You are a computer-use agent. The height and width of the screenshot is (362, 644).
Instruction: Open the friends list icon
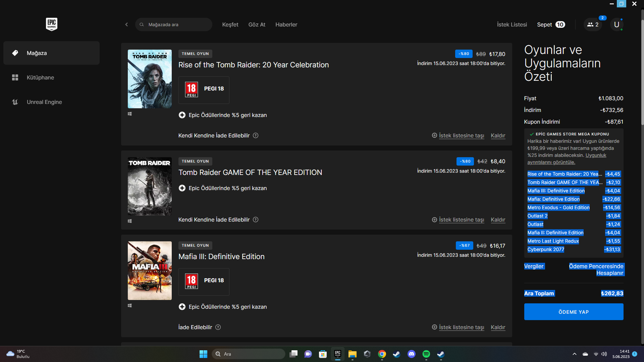tap(593, 24)
